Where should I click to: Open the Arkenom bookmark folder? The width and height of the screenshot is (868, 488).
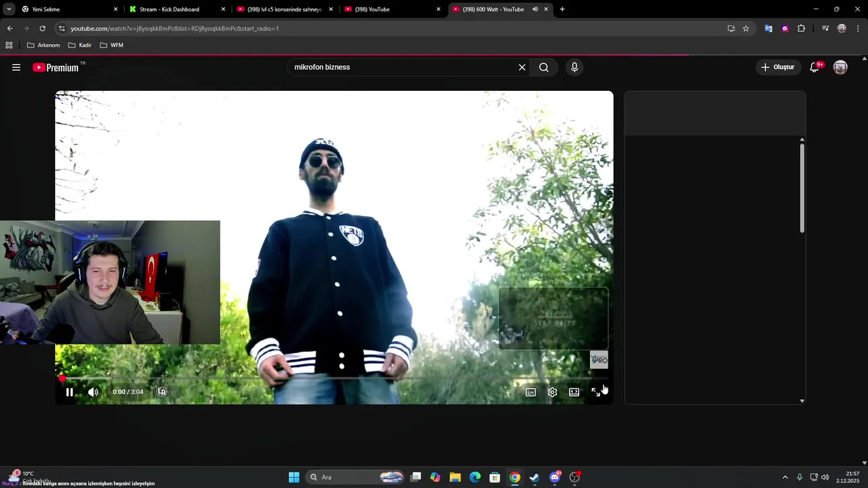pyautogui.click(x=43, y=45)
